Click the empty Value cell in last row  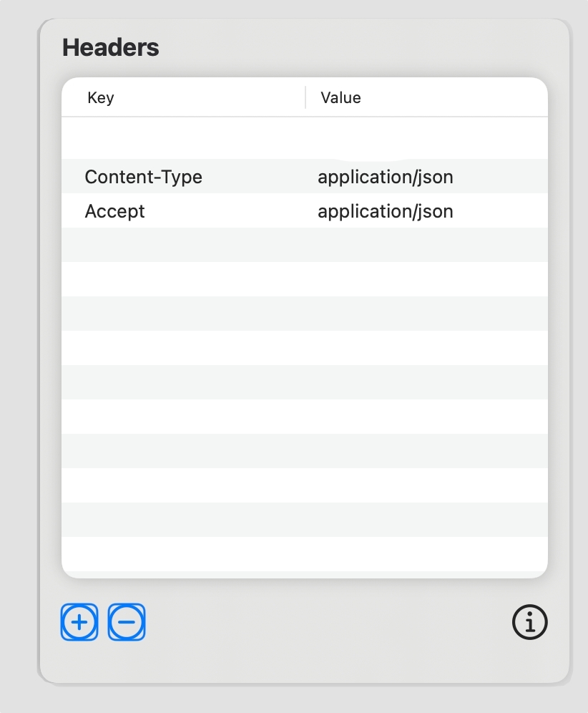(422, 554)
